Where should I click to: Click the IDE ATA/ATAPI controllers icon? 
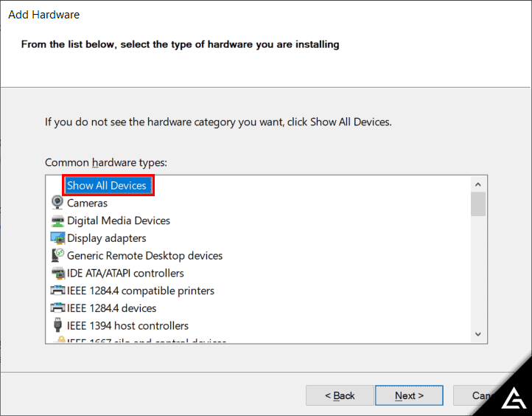pyautogui.click(x=57, y=273)
